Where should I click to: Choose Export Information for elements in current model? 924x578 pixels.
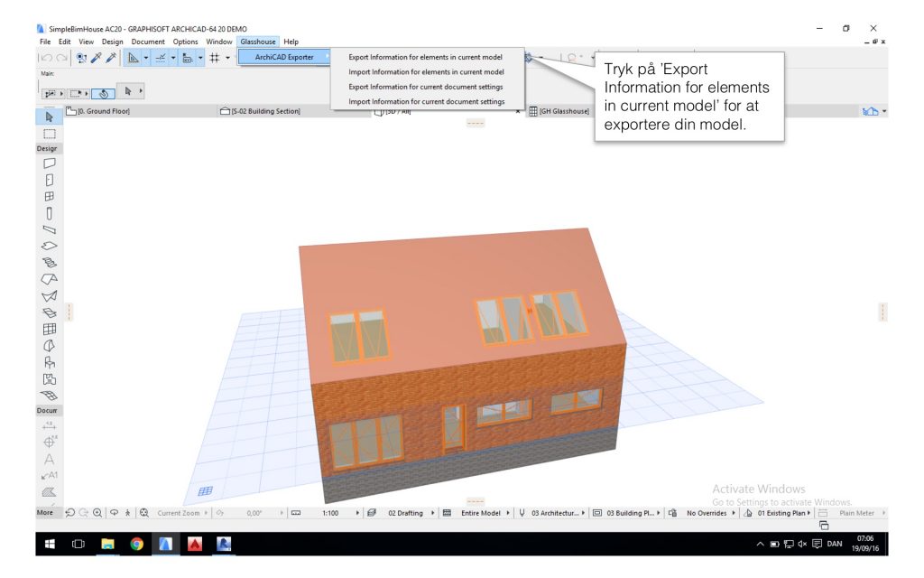(x=426, y=57)
